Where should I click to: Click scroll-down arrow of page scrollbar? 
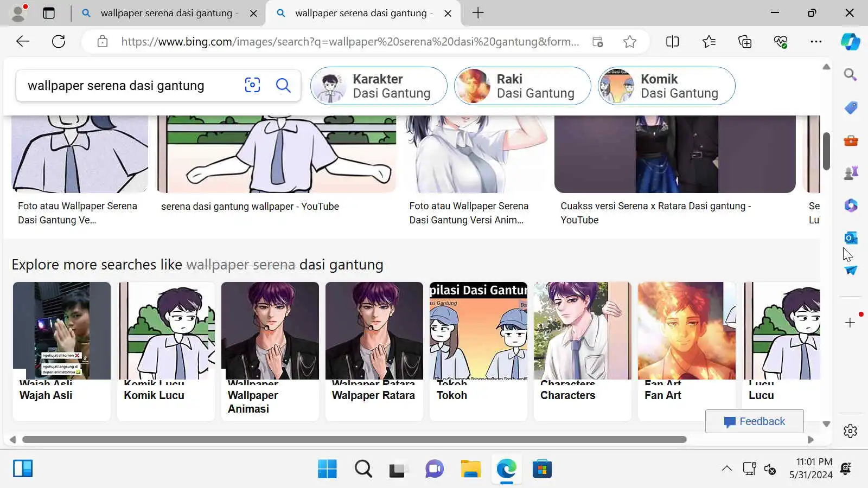click(826, 424)
